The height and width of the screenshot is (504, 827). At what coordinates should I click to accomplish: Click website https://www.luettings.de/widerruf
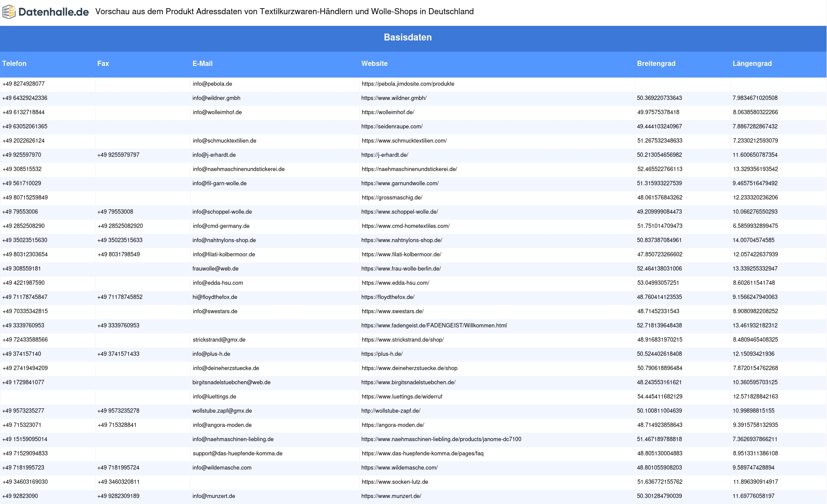pyautogui.click(x=402, y=397)
